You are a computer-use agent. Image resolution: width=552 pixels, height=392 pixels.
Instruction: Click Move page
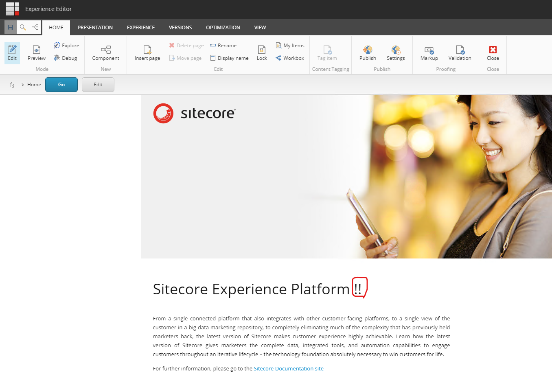click(186, 58)
